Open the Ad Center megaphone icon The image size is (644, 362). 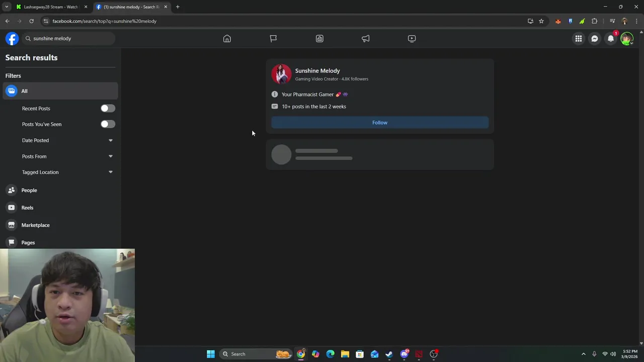pyautogui.click(x=366, y=39)
